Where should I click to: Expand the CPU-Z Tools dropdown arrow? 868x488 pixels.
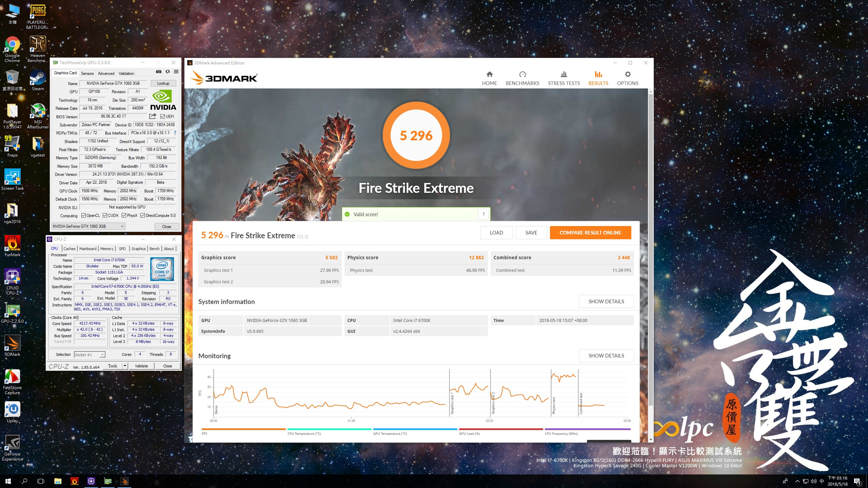click(125, 366)
